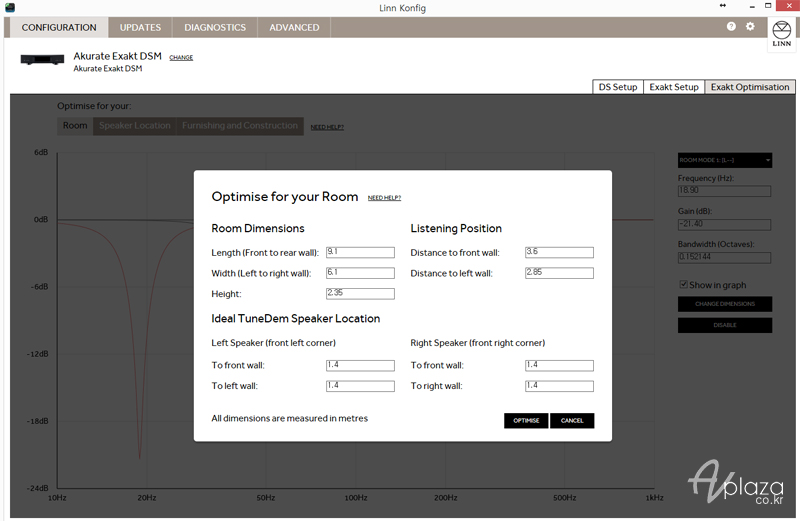Select the Exakt Setup tab
800x521 pixels.
click(674, 87)
